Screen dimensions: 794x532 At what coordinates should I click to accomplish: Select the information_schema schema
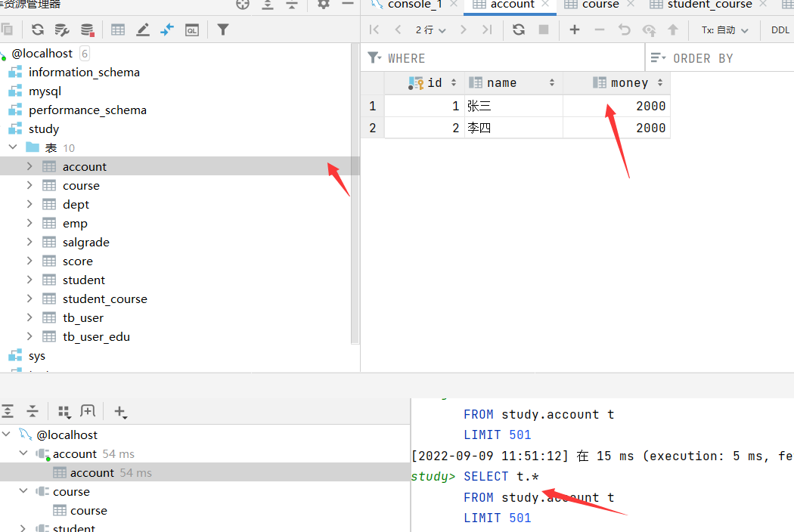pos(84,73)
